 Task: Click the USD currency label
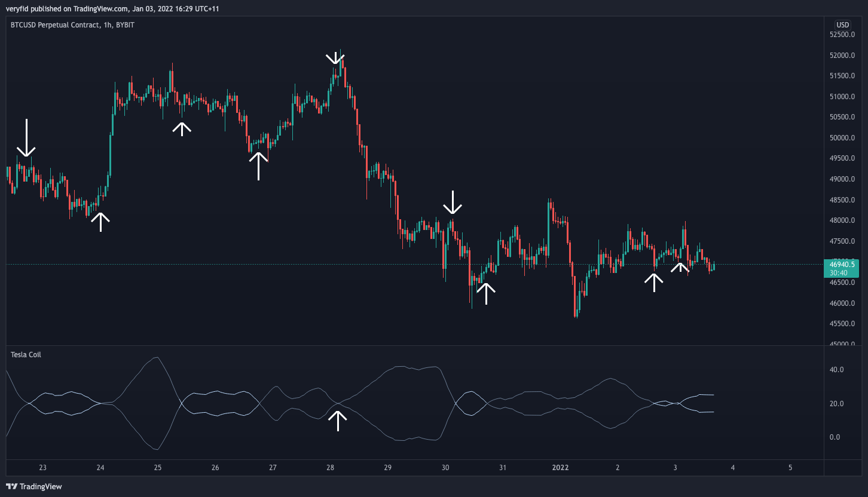842,25
